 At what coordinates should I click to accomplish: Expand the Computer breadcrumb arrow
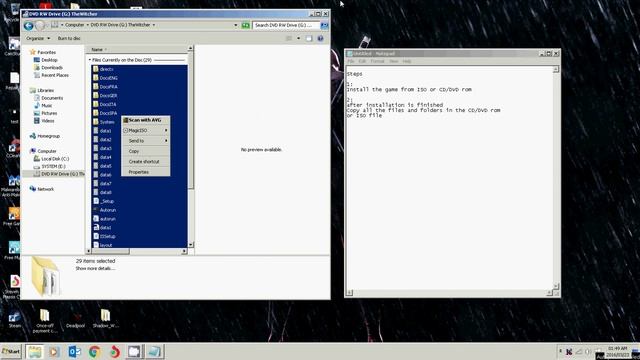[x=87, y=25]
